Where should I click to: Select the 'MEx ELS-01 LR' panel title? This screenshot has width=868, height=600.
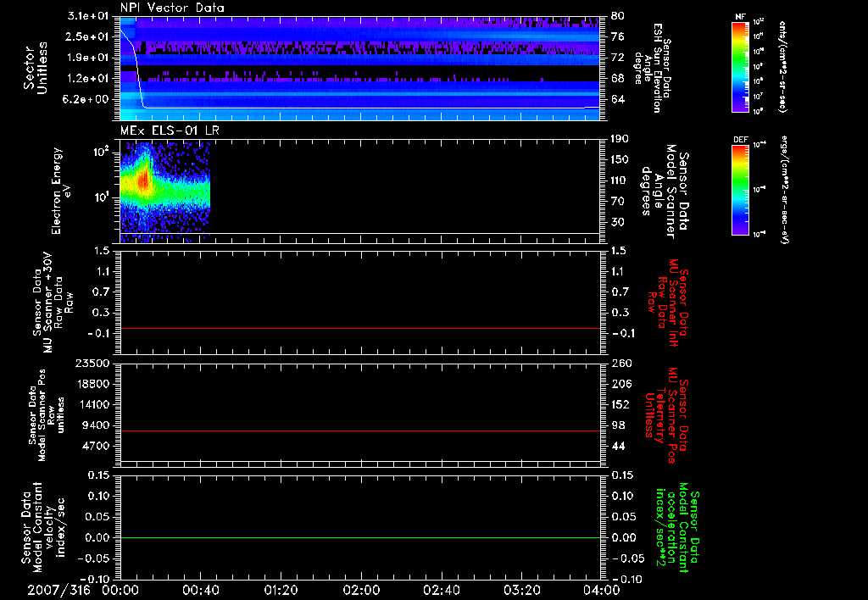coord(170,131)
